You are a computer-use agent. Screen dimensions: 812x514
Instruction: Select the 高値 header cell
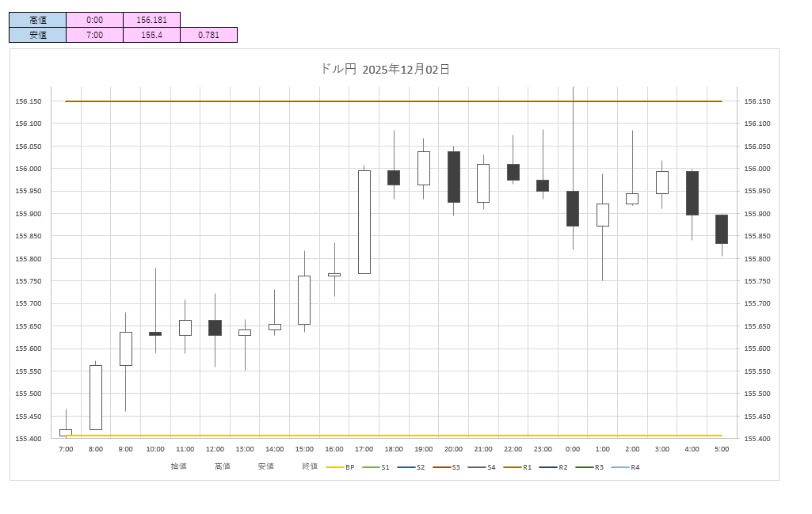click(37, 20)
